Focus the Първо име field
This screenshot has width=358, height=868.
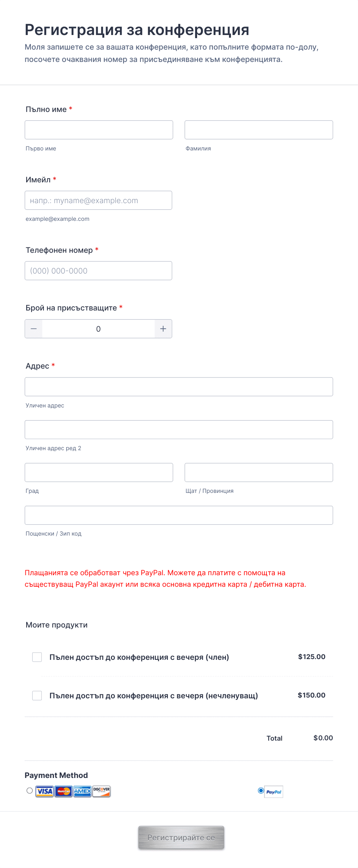pyautogui.click(x=99, y=130)
